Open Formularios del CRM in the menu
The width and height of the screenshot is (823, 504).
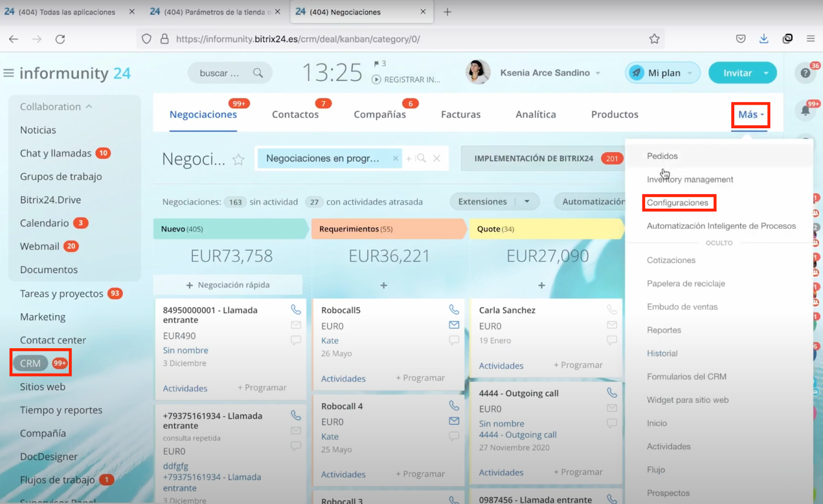click(687, 376)
